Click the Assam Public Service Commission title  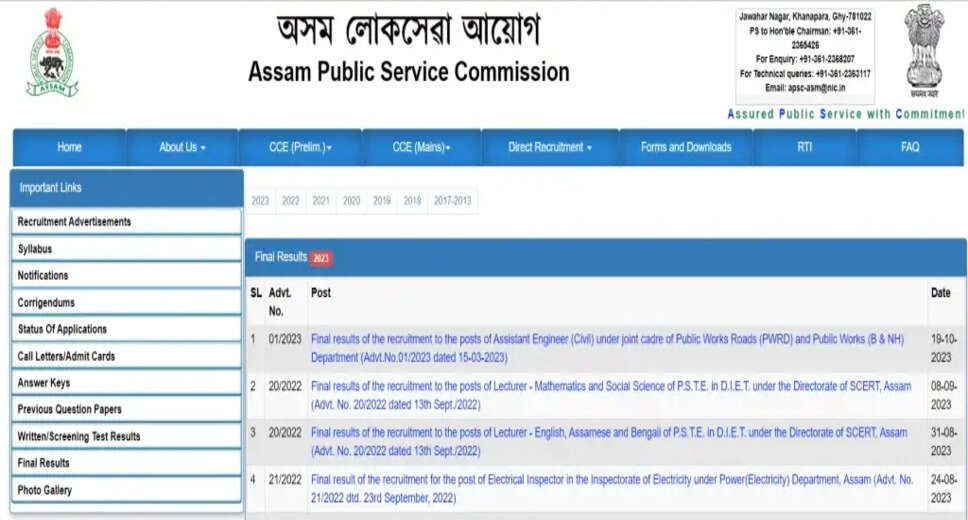click(409, 72)
